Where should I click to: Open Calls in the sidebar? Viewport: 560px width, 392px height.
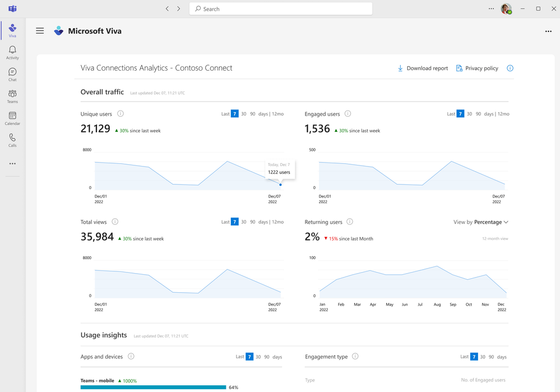click(x=12, y=140)
